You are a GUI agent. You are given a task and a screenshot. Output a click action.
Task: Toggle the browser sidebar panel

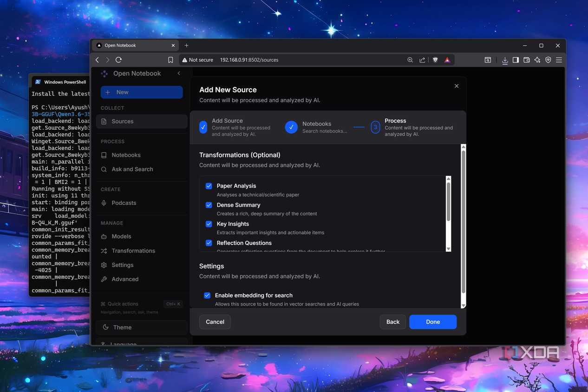click(516, 60)
